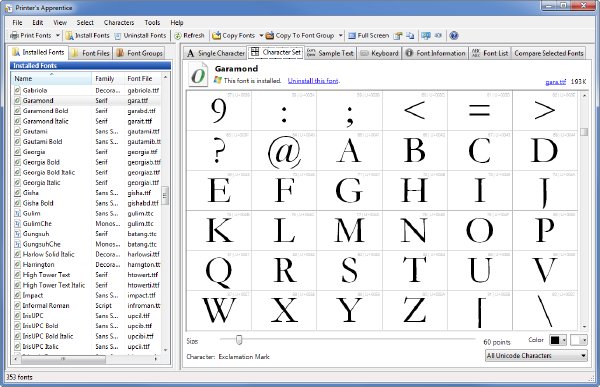The image size is (600, 387).
Task: Open the Edit menu
Action: click(38, 23)
